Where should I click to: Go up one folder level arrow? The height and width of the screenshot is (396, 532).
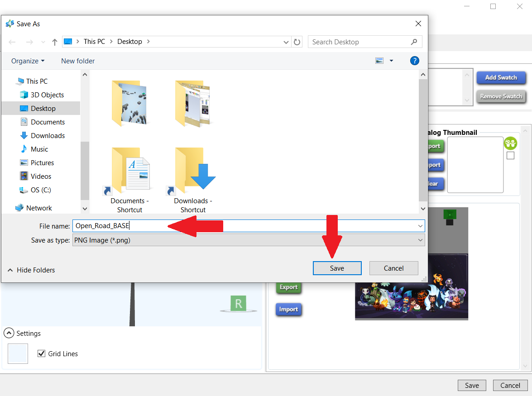(55, 42)
